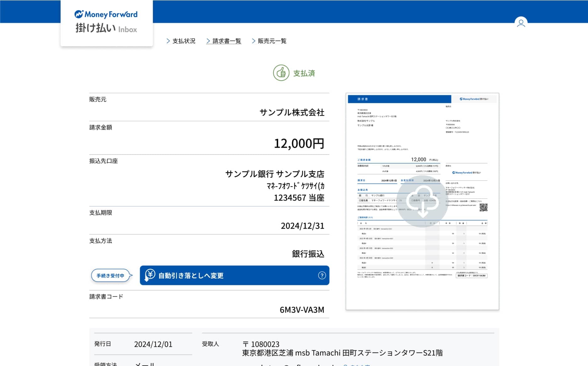
Task: Open the 請求書一覧 navigation tab
Action: click(224, 41)
